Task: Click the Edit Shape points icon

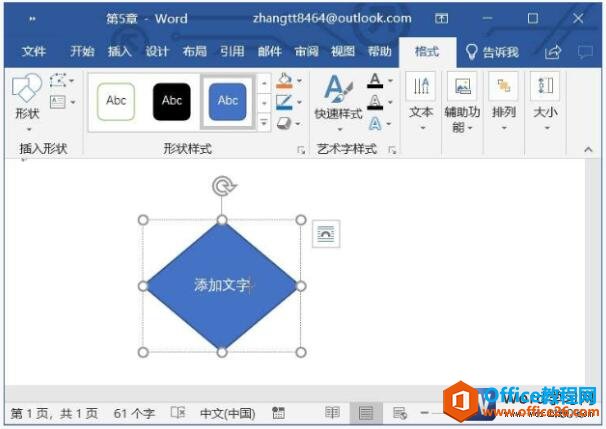Action: pyautogui.click(x=58, y=80)
